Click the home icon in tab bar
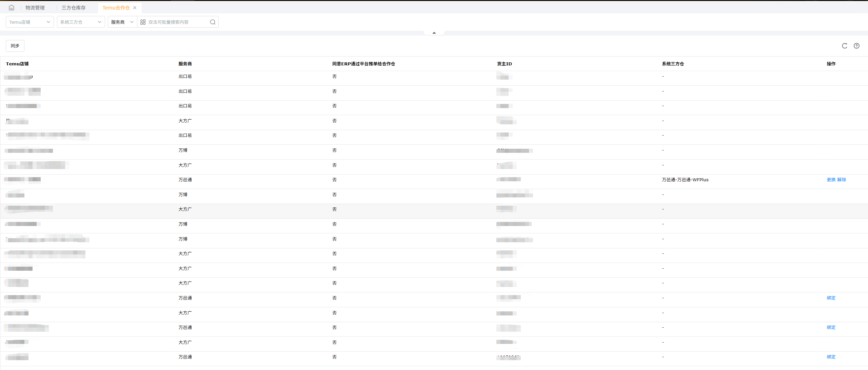This screenshot has height=370, width=868. [x=12, y=7]
